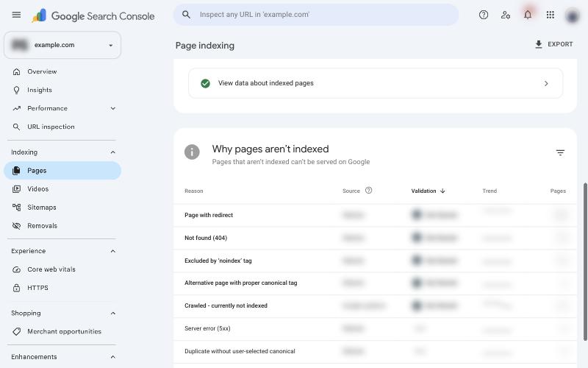Click the Merchant opportunities tag icon
The height and width of the screenshot is (368, 588).
point(16,331)
